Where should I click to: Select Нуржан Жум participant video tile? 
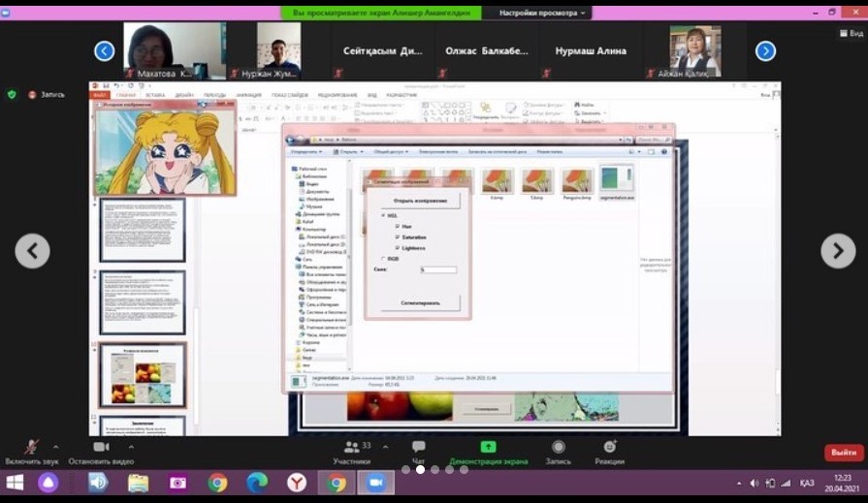click(278, 51)
